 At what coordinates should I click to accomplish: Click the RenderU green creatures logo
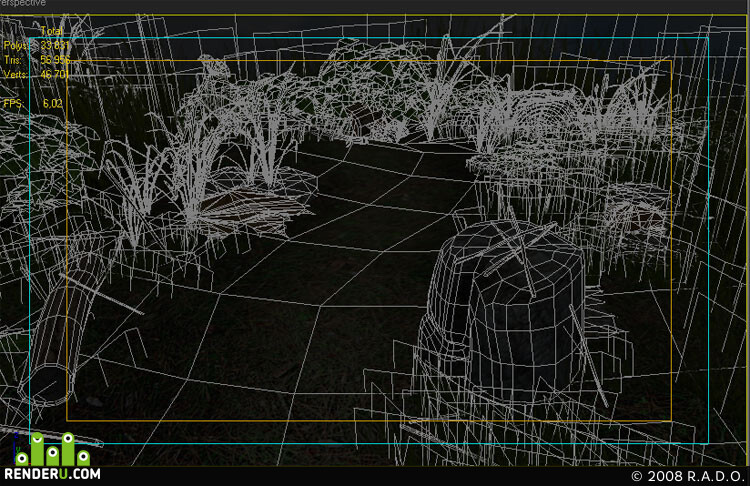(53, 449)
